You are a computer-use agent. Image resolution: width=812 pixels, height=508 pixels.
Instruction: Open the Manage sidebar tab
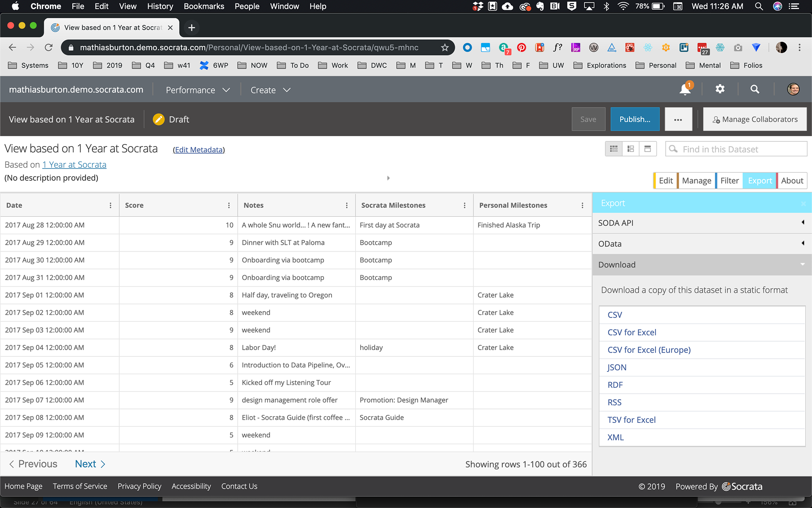[x=696, y=181]
